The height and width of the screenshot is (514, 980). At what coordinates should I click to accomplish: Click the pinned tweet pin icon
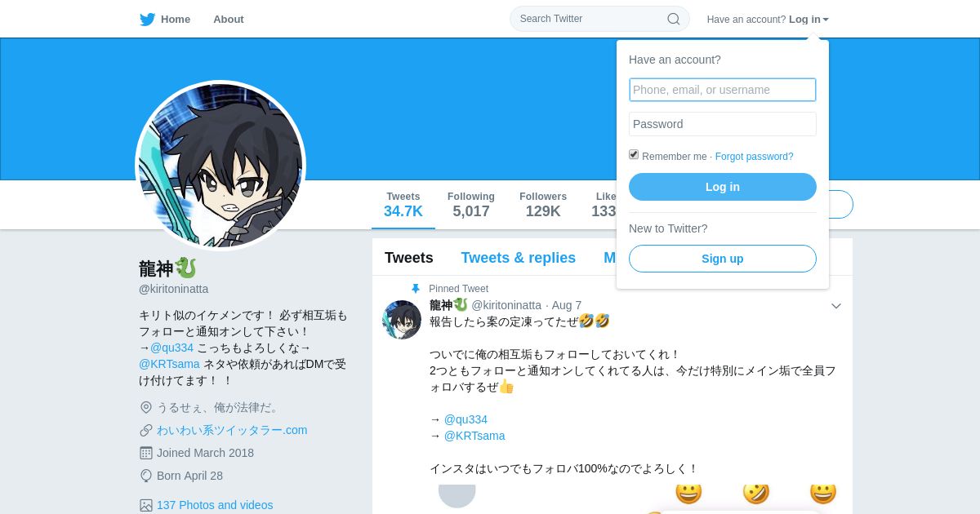[x=416, y=289]
